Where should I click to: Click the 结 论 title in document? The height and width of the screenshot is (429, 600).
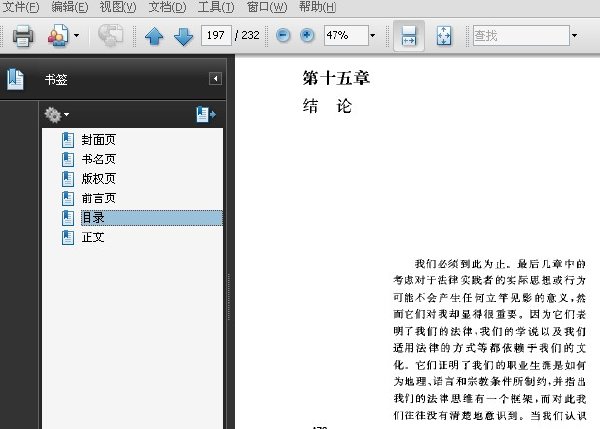pos(327,106)
